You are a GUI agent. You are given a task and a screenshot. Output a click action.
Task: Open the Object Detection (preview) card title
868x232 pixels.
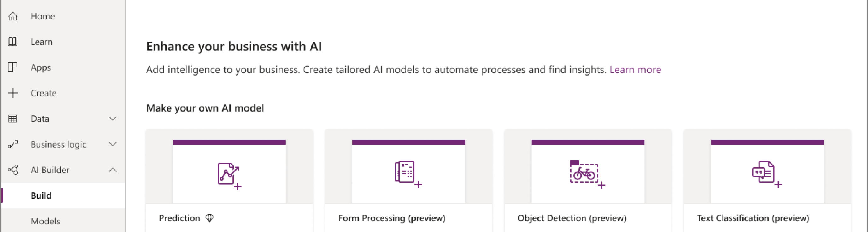[x=572, y=218]
